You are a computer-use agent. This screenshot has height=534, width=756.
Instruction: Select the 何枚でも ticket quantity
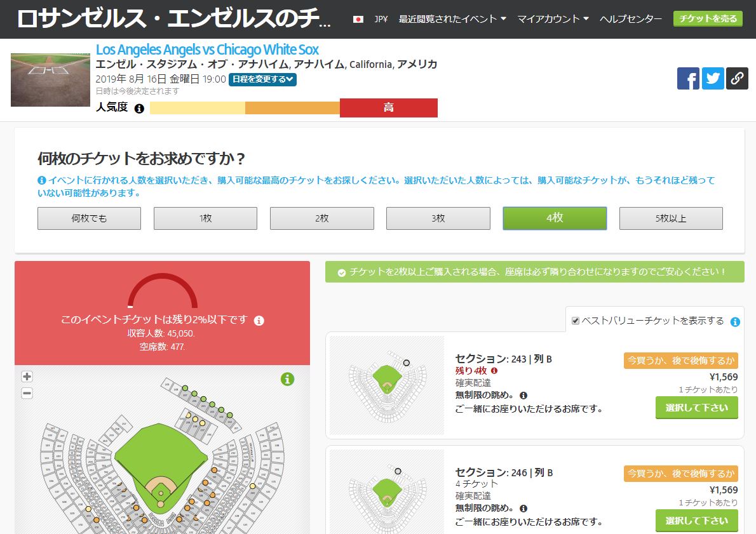click(89, 218)
